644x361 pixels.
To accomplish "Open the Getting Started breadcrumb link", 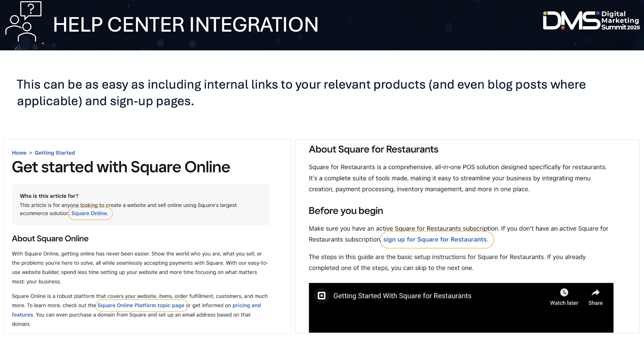I will [x=55, y=153].
